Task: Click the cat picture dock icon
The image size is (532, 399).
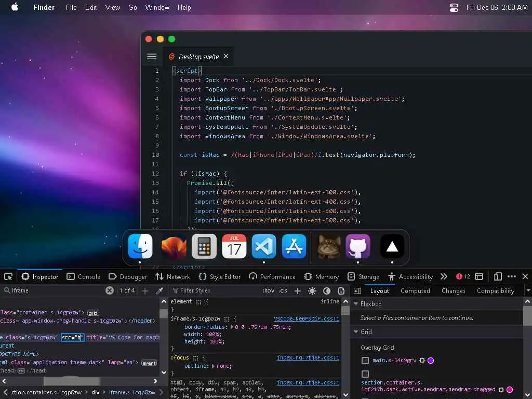Action: [x=329, y=246]
